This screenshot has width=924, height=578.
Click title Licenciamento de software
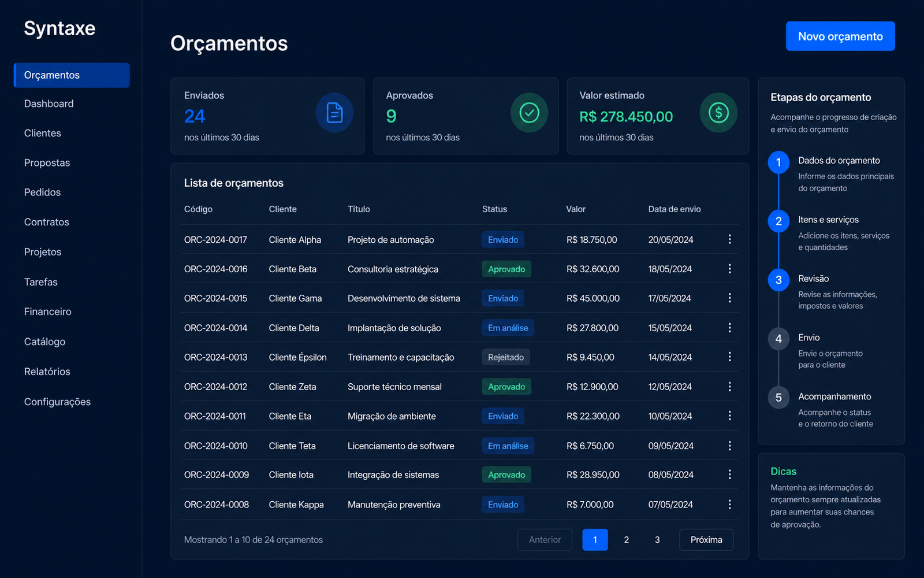401,446
